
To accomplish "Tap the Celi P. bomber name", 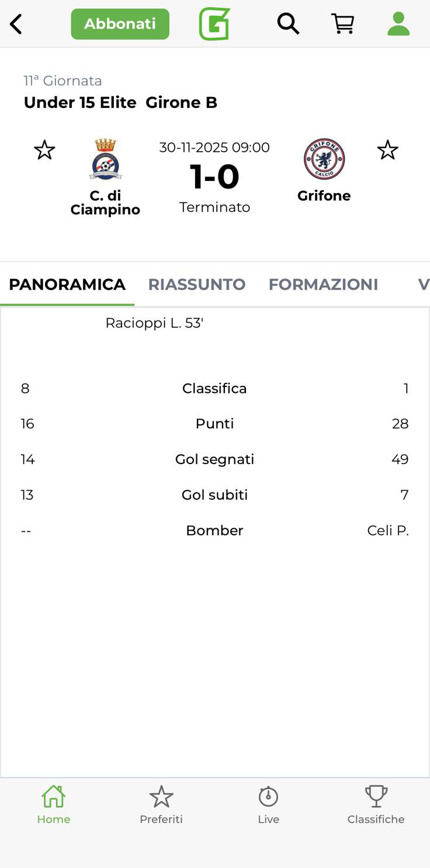I will click(387, 531).
